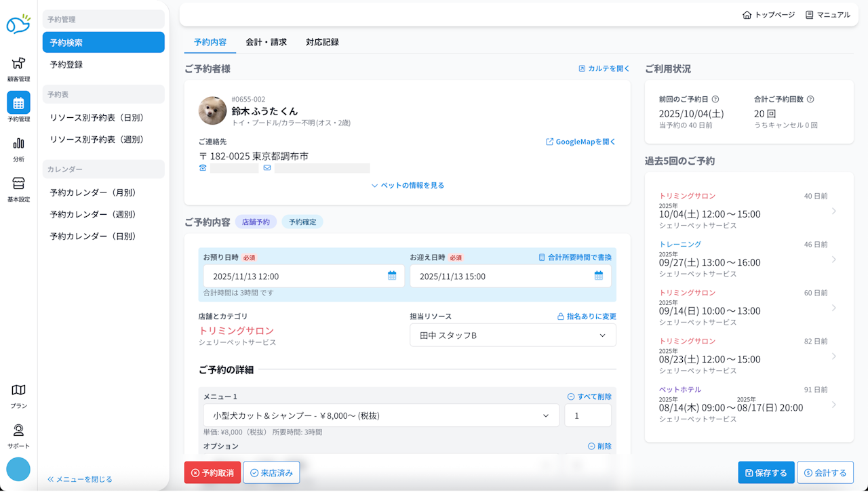The height and width of the screenshot is (492, 868).
Task: Switch to the 会計・請求 tab
Action: pos(266,42)
